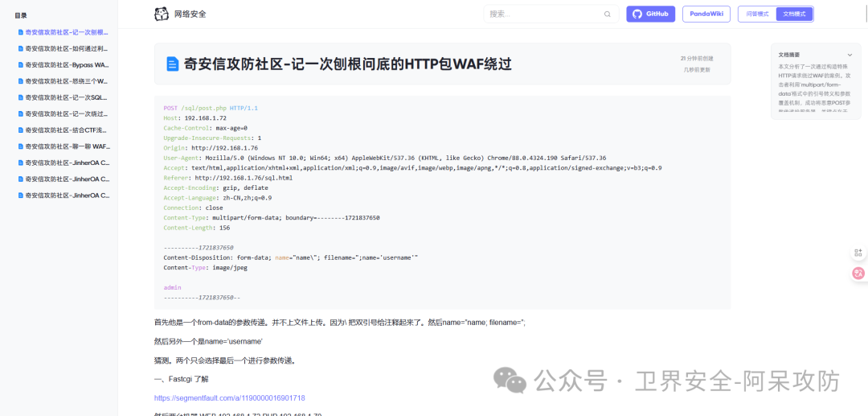Open 奇安信攻防社区-记一次绕过 in sidebar
868x416 pixels.
coord(67,114)
